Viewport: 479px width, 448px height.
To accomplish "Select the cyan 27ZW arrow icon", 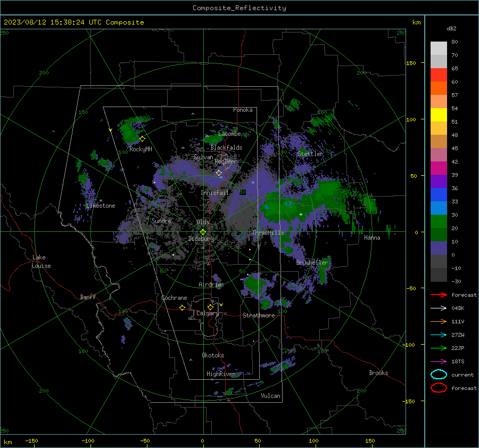I will click(x=439, y=335).
